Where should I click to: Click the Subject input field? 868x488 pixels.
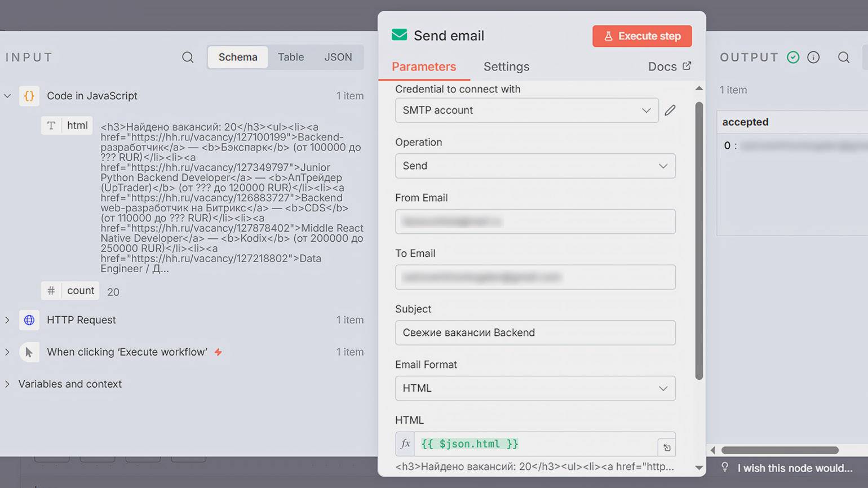pyautogui.click(x=535, y=333)
